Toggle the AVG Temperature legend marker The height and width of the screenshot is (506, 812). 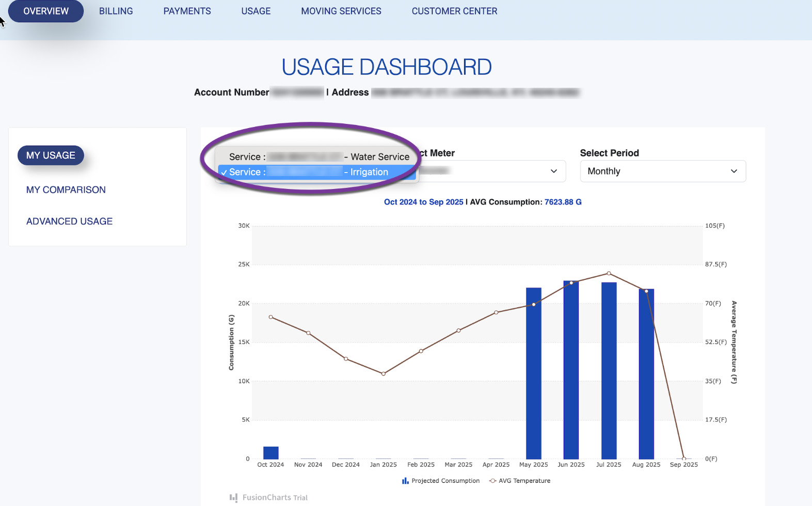coord(493,481)
